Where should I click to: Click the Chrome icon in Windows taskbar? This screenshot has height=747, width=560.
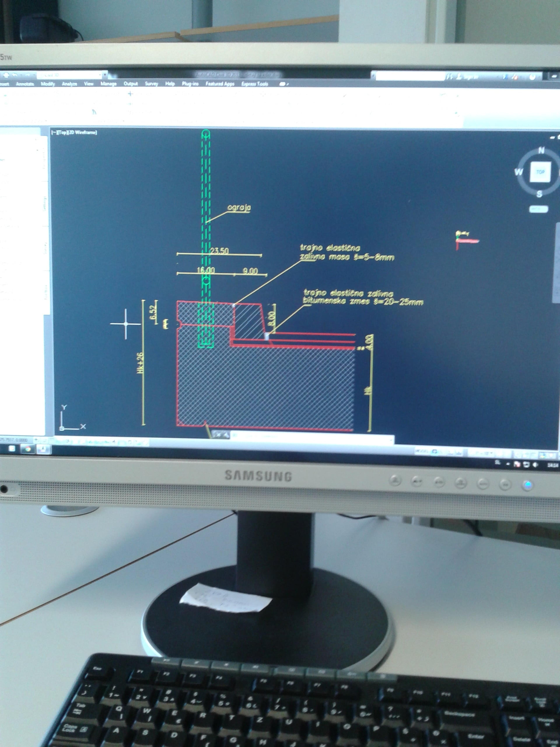coord(28,449)
